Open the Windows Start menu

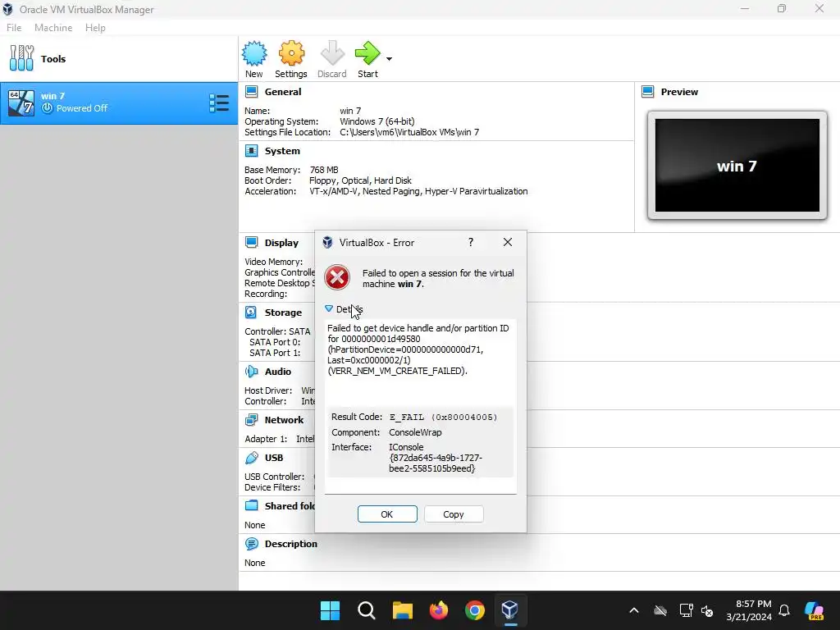tap(330, 610)
